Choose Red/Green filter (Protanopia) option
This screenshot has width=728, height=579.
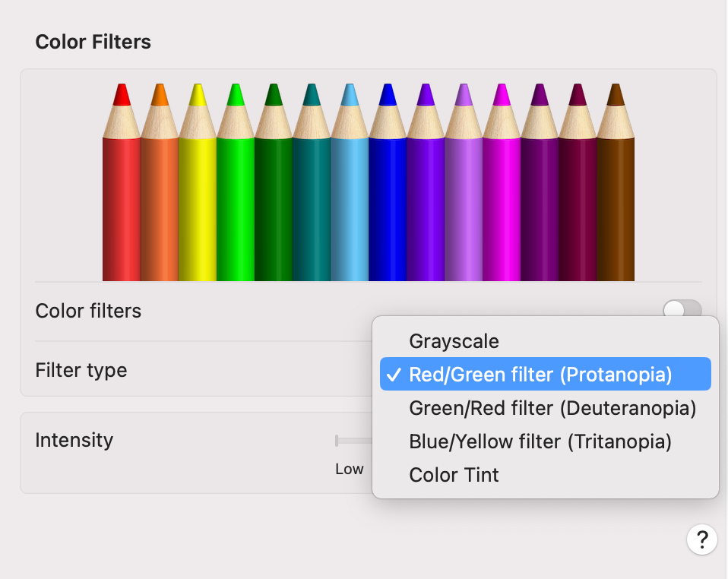point(540,375)
